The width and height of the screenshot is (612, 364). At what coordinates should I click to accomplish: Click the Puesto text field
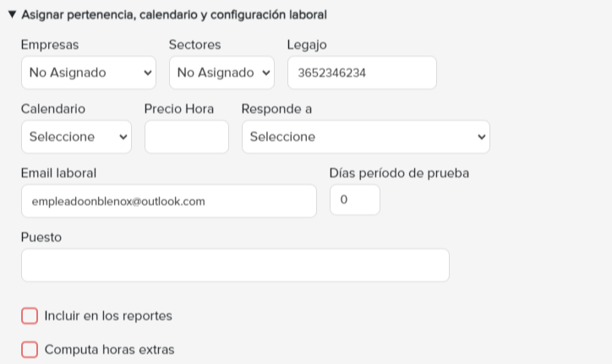(x=235, y=265)
